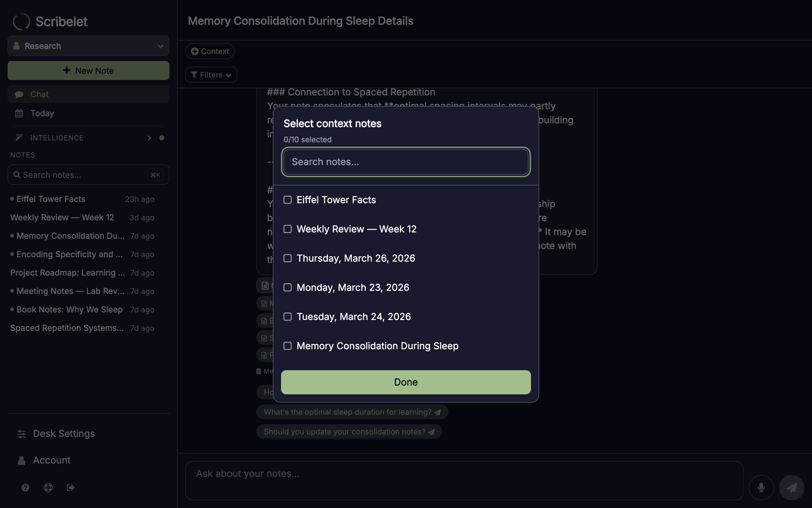Viewport: 812px width, 508px height.
Task: Click the speech bubble icon beside Chat
Action: (x=19, y=94)
